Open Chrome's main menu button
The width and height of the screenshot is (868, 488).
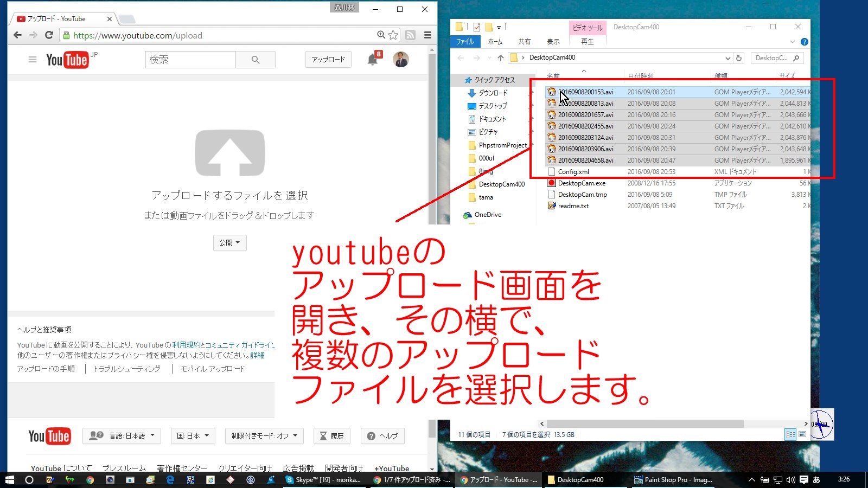[427, 35]
